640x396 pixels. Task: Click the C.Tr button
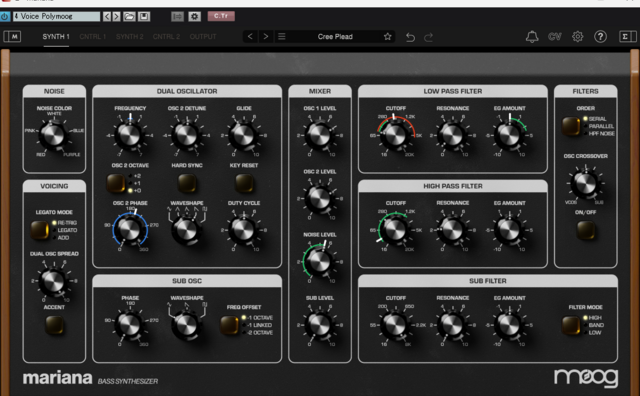[x=221, y=16]
